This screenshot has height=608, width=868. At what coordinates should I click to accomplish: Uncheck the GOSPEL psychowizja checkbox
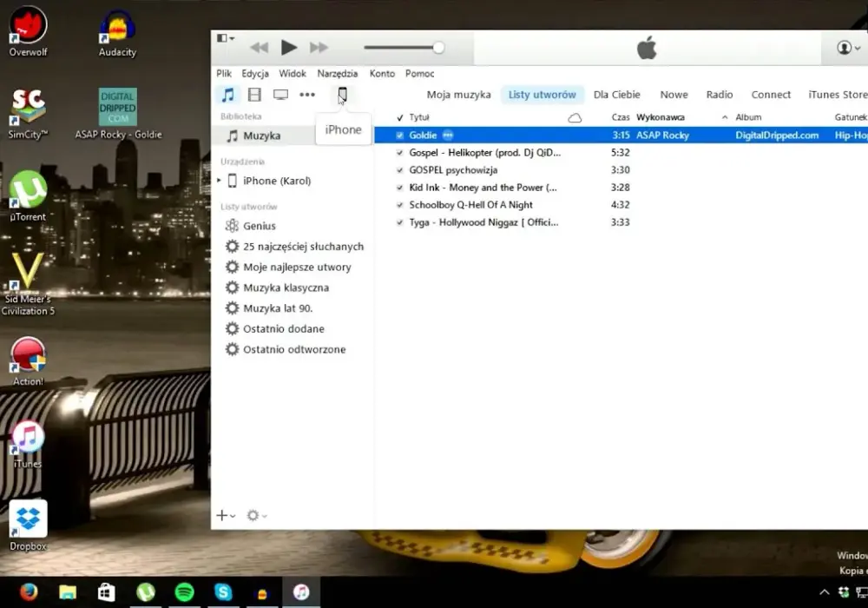point(399,170)
